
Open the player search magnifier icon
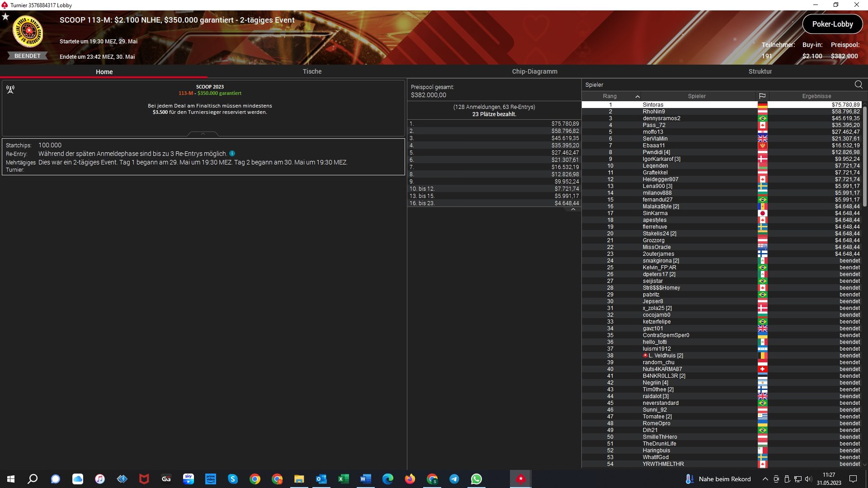(859, 84)
